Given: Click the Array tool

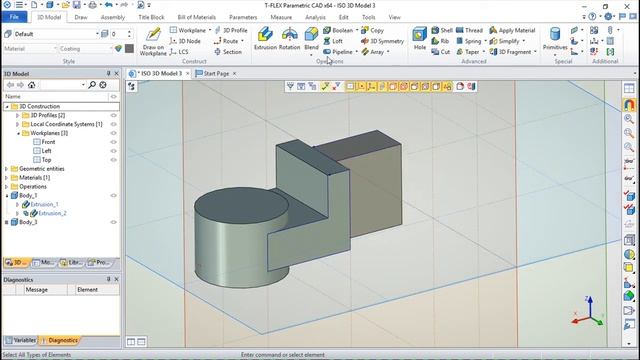Looking at the screenshot, I should 373,52.
